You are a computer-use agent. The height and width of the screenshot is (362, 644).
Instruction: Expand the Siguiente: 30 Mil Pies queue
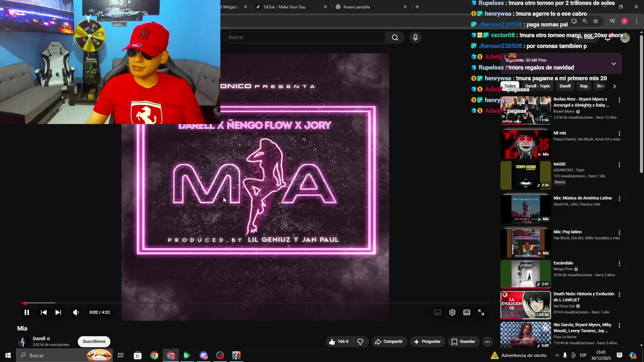pyautogui.click(x=613, y=64)
